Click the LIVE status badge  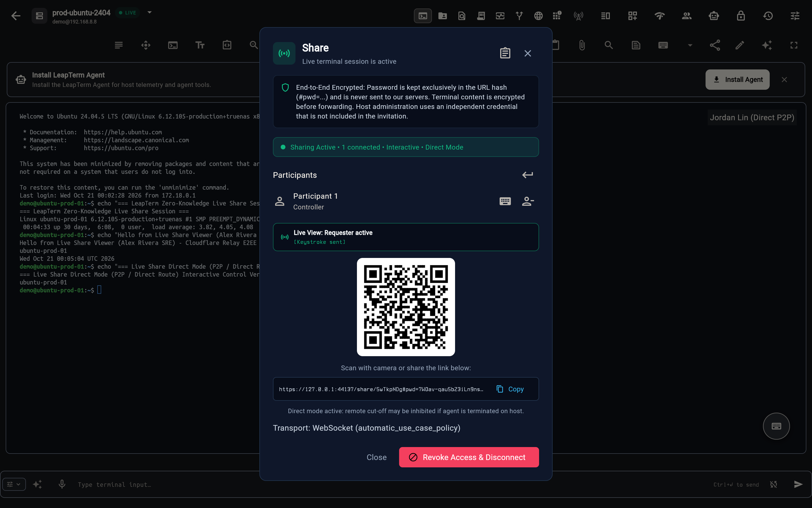coord(127,13)
